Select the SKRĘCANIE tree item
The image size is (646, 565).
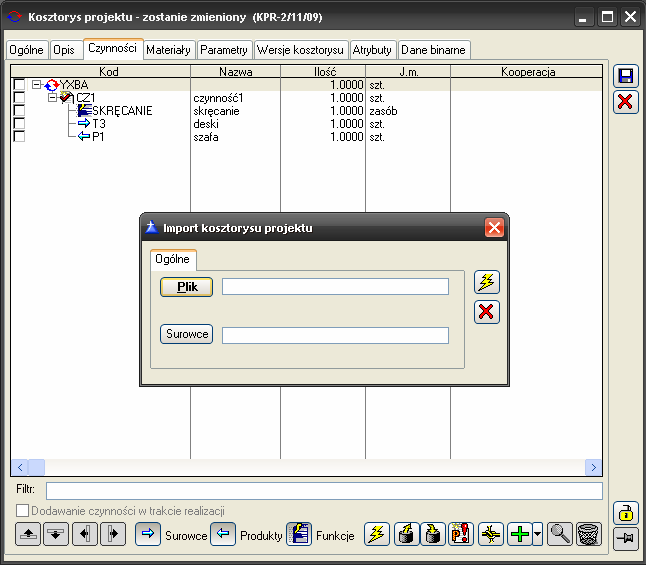pyautogui.click(x=122, y=111)
